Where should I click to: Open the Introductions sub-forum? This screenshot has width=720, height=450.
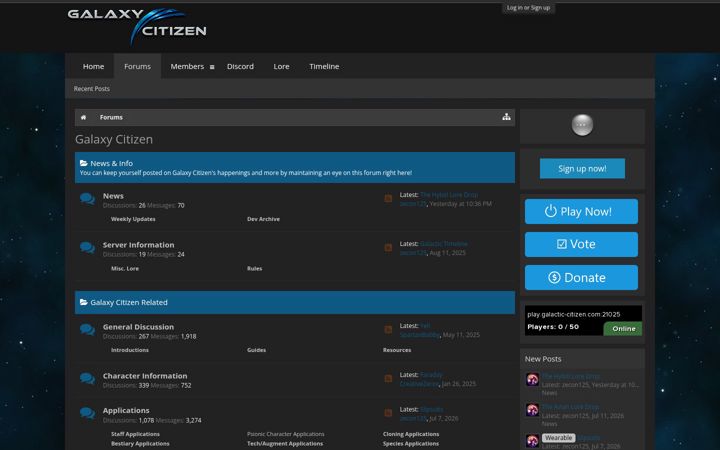coord(129,350)
